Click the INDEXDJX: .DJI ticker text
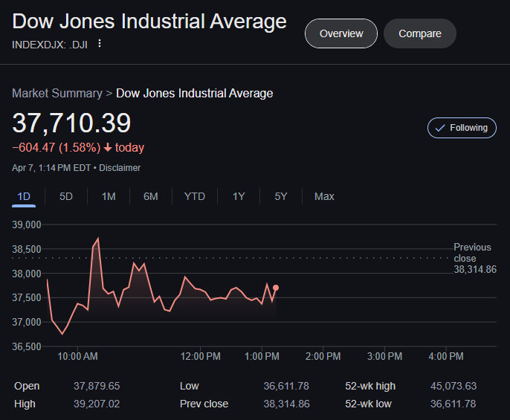This screenshot has width=510, height=420. tap(50, 45)
